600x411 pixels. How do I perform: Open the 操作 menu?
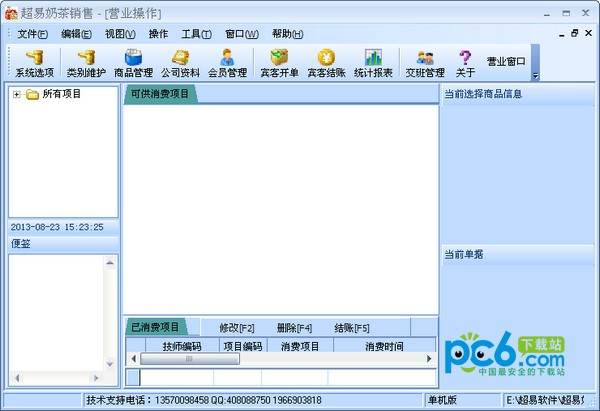tap(158, 34)
